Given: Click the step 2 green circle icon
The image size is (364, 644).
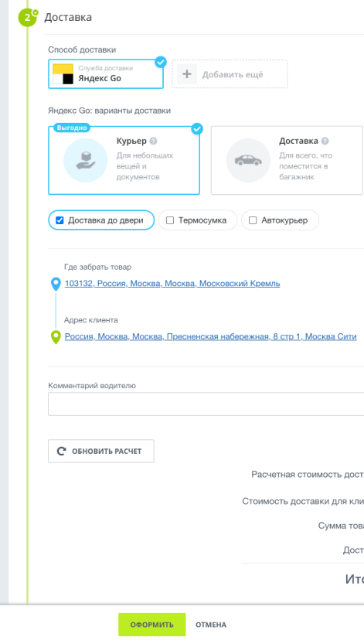Looking at the screenshot, I should point(28,17).
